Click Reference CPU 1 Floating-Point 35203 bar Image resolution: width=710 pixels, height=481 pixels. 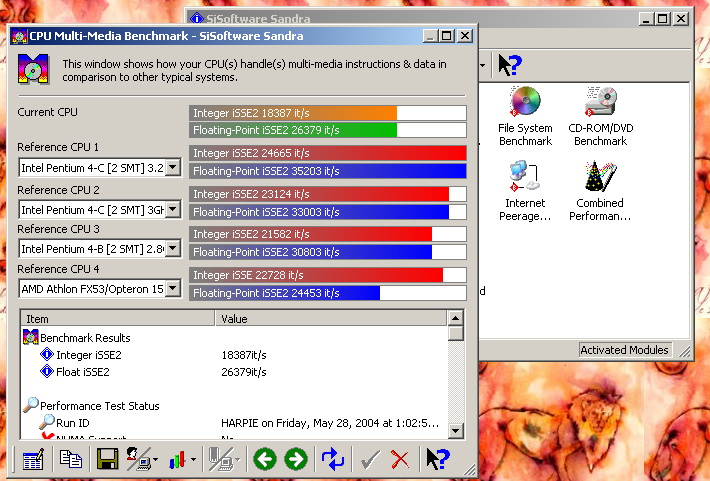tap(328, 171)
